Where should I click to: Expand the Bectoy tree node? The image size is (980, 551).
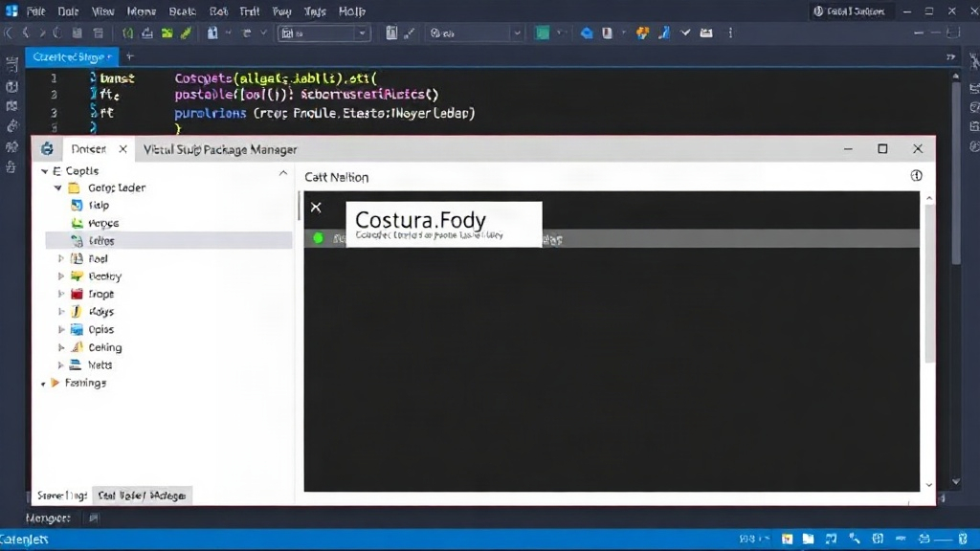pyautogui.click(x=60, y=275)
